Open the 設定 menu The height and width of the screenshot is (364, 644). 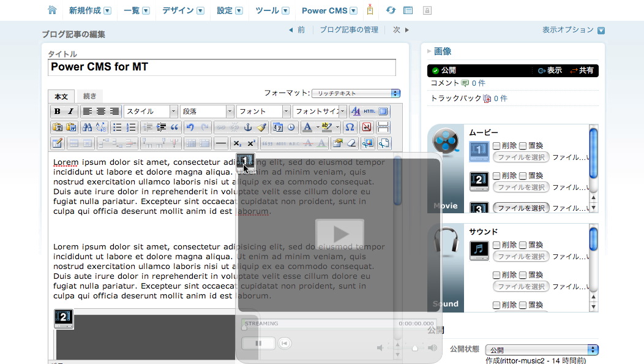230,10
